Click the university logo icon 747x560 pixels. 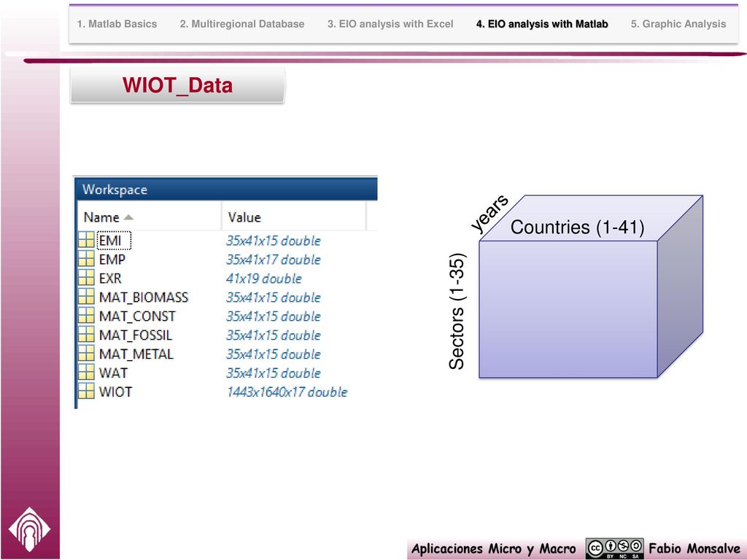29,529
